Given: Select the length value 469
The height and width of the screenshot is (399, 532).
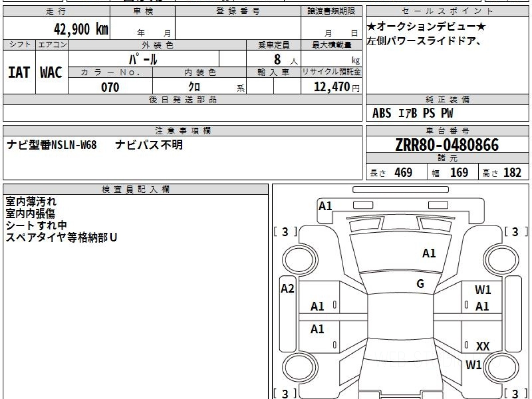Looking at the screenshot, I should [403, 172].
